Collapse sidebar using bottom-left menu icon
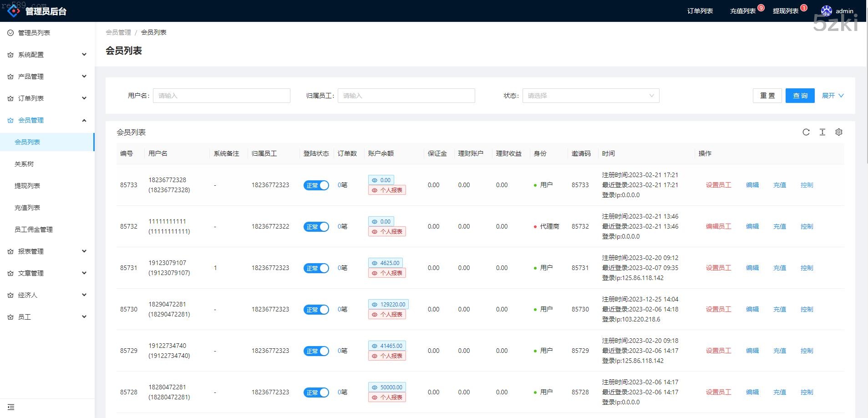868x418 pixels. (x=11, y=407)
